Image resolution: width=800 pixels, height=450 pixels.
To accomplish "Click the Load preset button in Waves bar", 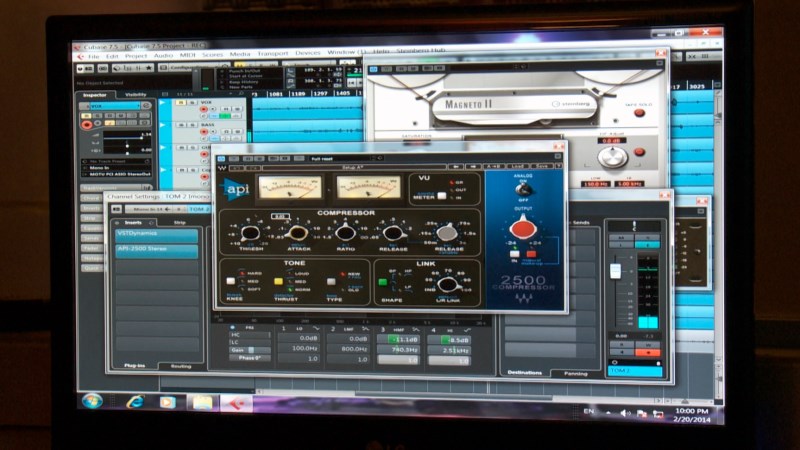I will [517, 166].
